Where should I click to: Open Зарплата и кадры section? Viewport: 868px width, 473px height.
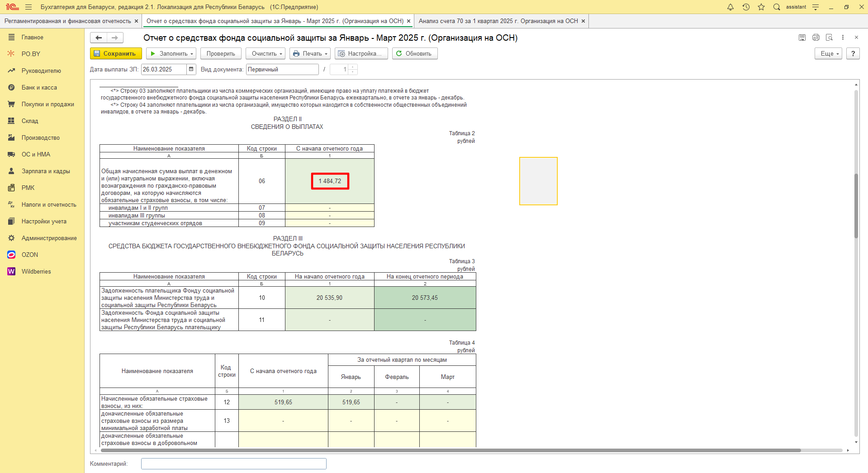click(x=46, y=171)
